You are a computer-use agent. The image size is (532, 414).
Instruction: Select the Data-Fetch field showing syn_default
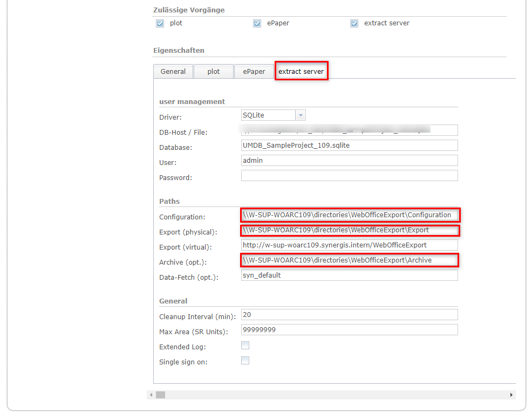pyautogui.click(x=349, y=275)
